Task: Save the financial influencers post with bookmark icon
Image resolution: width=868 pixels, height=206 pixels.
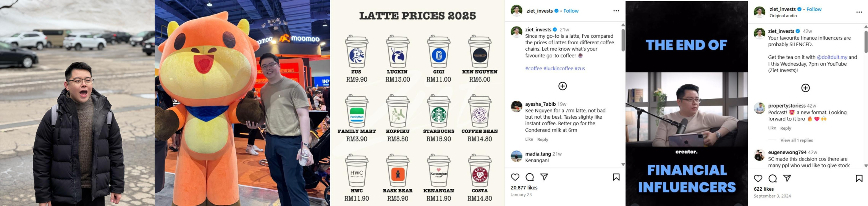Action: coord(859,178)
